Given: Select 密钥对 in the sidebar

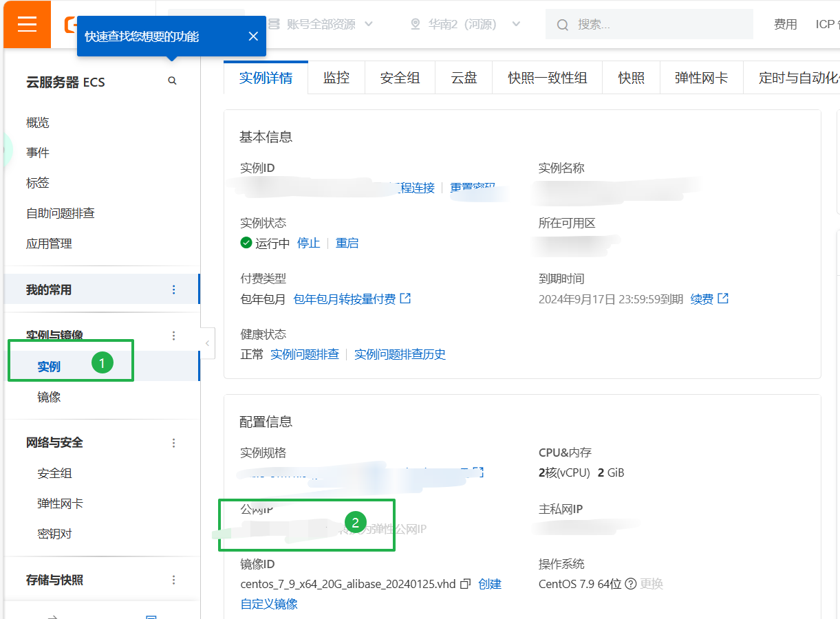Looking at the screenshot, I should 54,534.
